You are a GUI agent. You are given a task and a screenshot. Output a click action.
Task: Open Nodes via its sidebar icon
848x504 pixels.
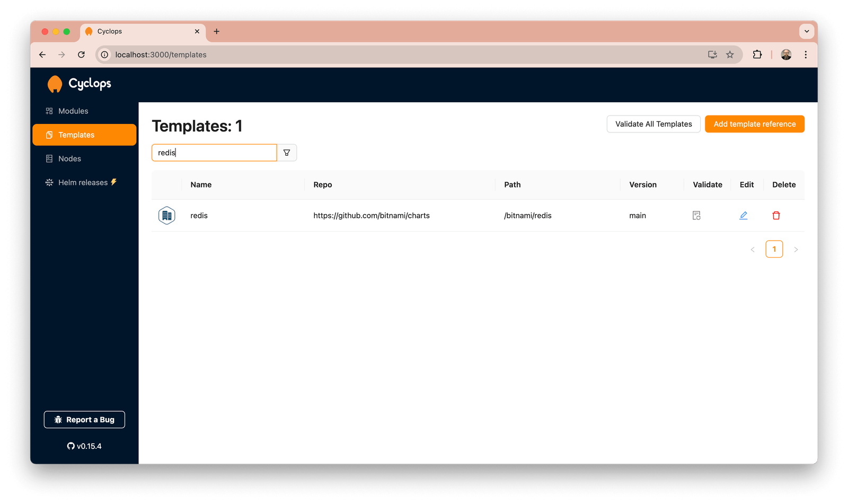(49, 158)
